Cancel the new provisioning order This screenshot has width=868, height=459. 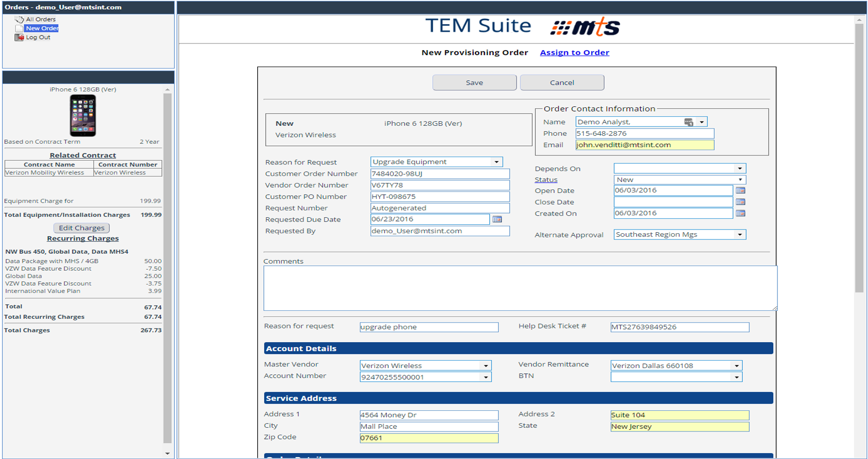click(562, 82)
